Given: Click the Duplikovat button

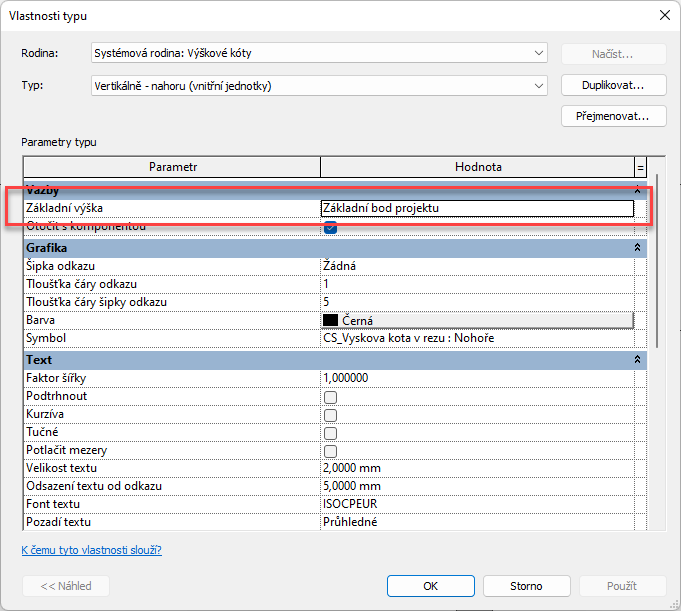Looking at the screenshot, I should tap(613, 85).
